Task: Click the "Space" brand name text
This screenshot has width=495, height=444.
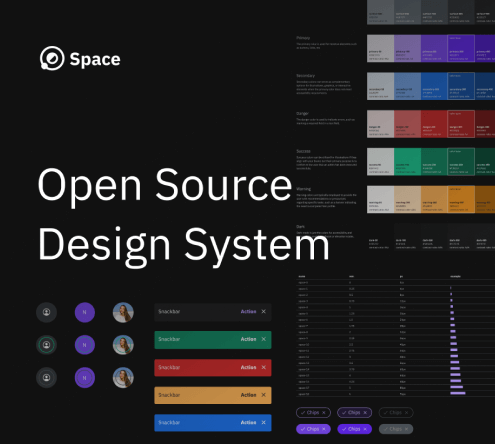Action: (95, 59)
